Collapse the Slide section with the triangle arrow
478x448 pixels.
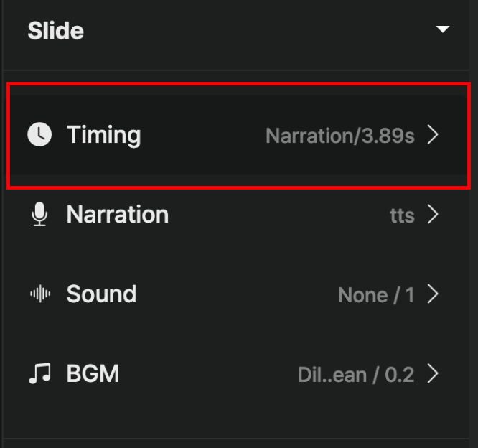tap(443, 29)
